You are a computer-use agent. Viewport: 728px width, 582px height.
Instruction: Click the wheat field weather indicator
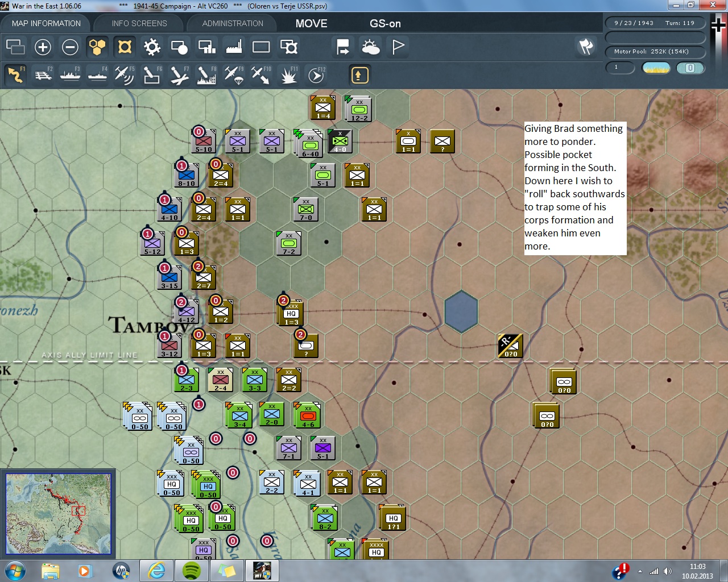(656, 68)
